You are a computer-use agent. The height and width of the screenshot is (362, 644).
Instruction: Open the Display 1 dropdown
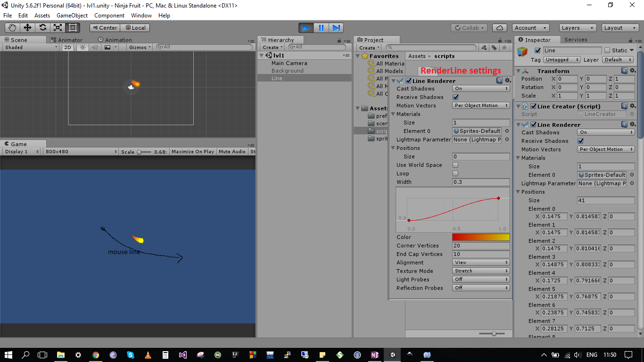[x=22, y=152]
